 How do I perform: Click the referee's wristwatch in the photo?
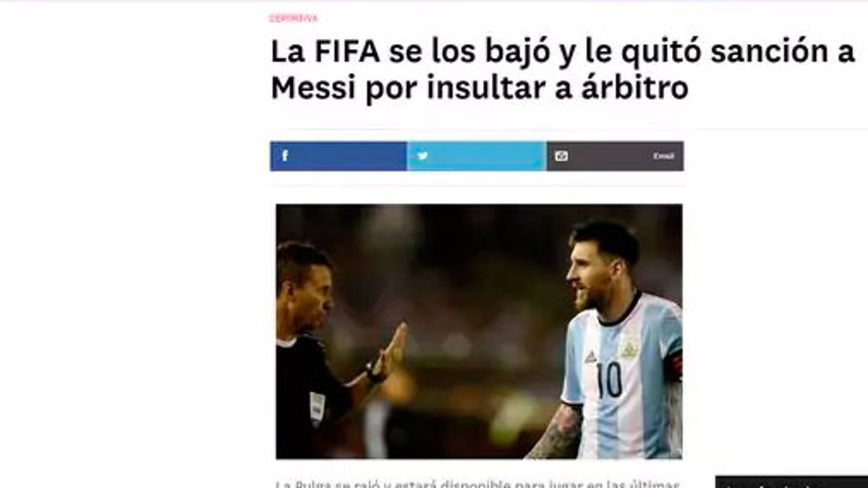point(374,373)
